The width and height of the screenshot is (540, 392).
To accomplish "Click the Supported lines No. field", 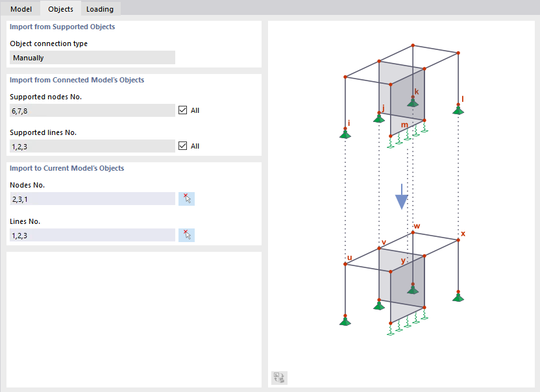I will [92, 146].
